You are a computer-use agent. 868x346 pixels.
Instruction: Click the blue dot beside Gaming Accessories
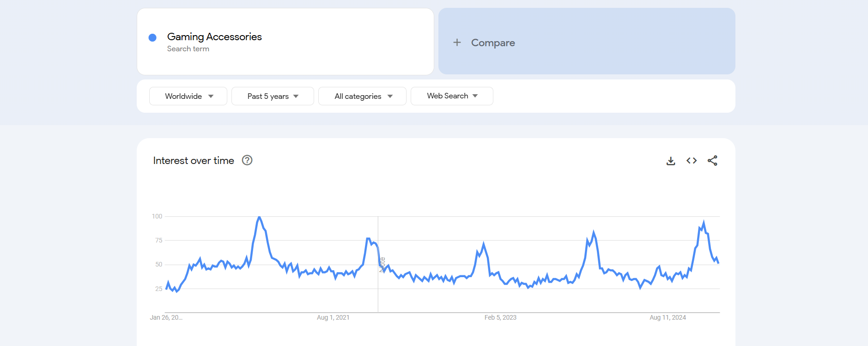(x=152, y=37)
